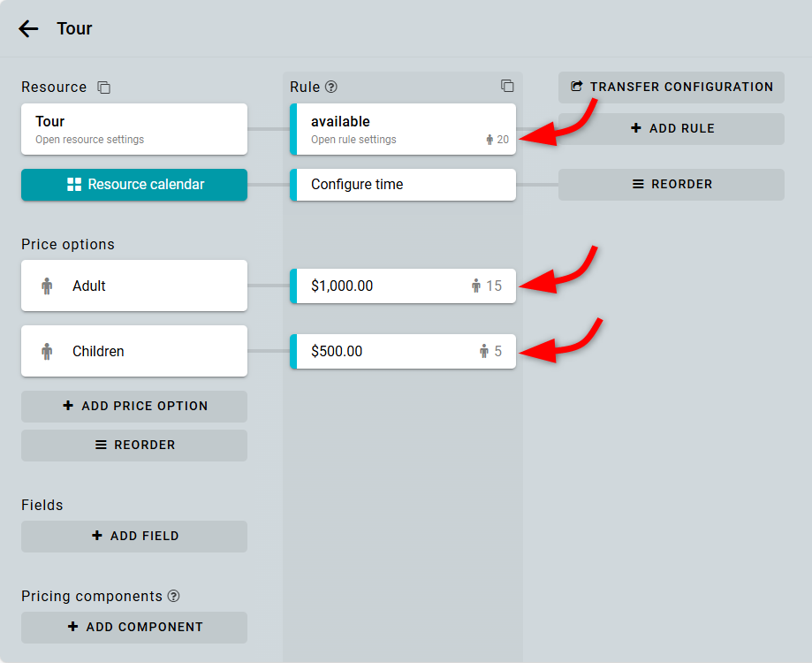Click the person icon on the Adult option
The height and width of the screenshot is (663, 812).
point(47,286)
